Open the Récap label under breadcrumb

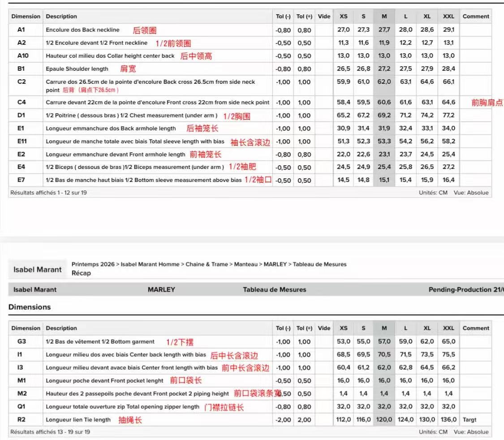(81, 273)
